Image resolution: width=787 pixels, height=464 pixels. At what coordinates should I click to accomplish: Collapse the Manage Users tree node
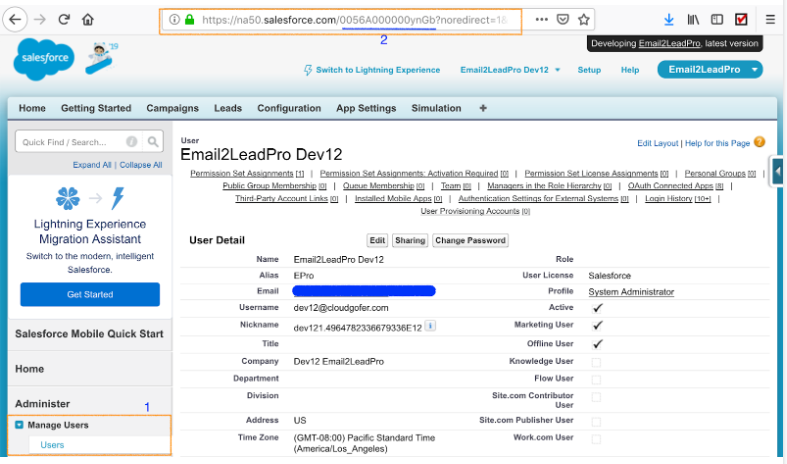pos(19,425)
